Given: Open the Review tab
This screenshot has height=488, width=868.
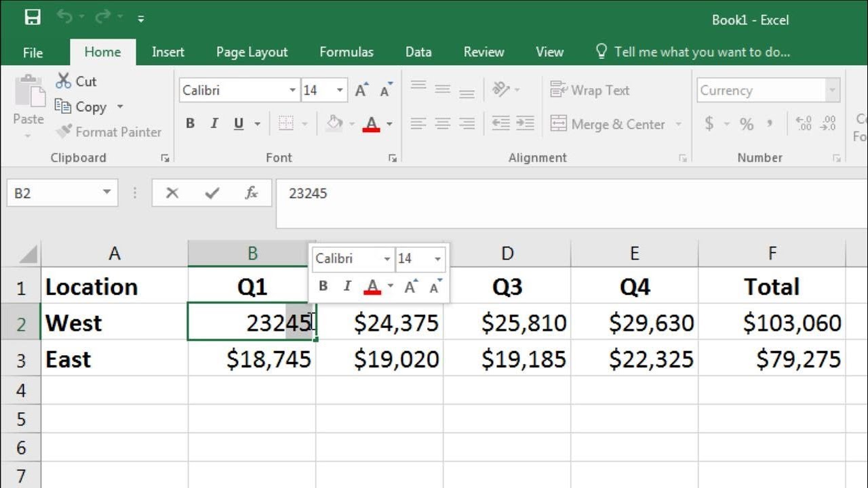Looking at the screenshot, I should tap(484, 52).
